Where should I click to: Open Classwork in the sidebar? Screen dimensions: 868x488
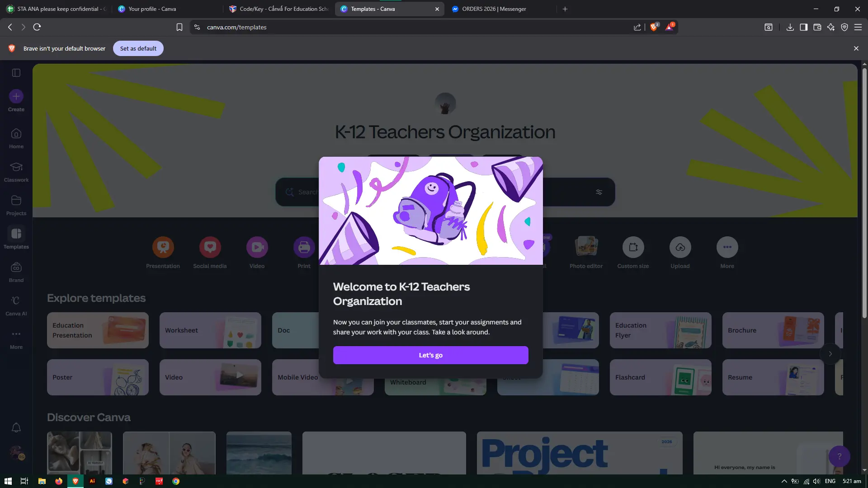[x=16, y=172]
